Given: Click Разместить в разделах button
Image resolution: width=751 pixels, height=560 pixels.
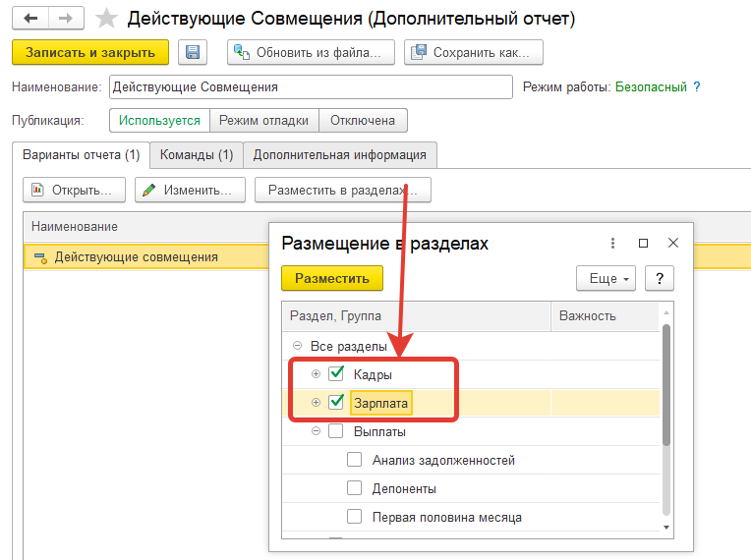Looking at the screenshot, I should pos(343,190).
